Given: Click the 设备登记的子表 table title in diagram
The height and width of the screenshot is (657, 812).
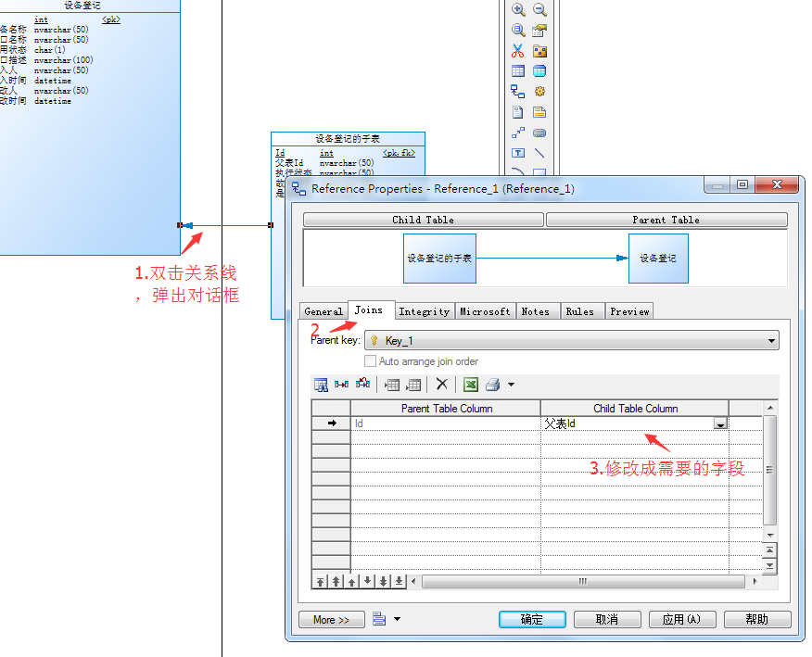Looking at the screenshot, I should pyautogui.click(x=348, y=139).
